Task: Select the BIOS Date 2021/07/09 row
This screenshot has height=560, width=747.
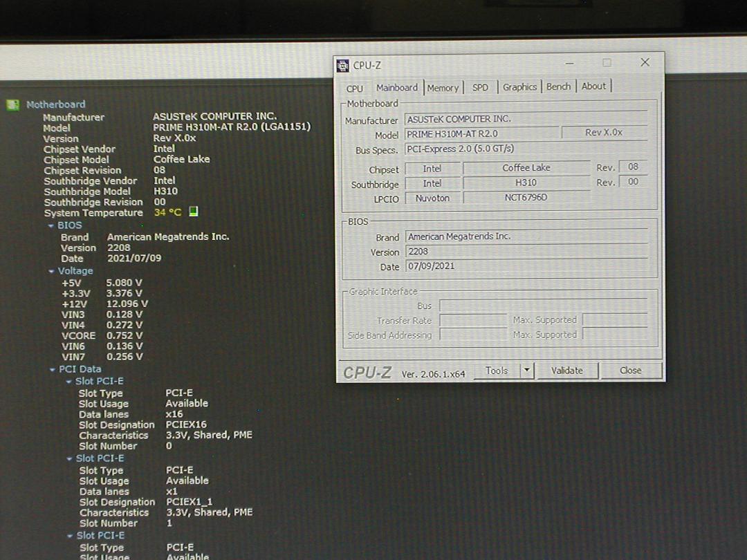Action: 111,259
